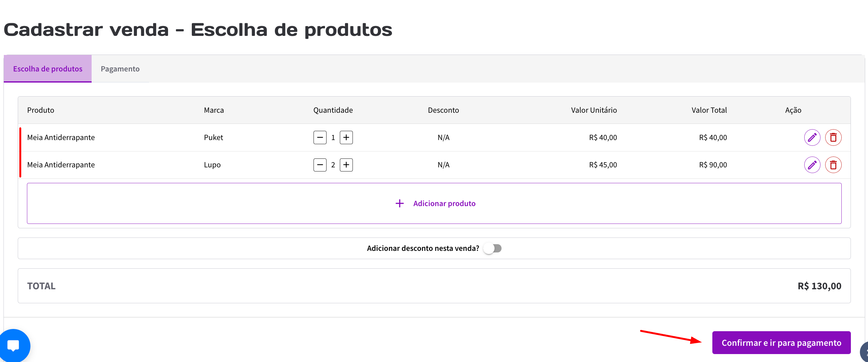Screen dimensions: 868x362
Task: Toggle add discount to this sale
Action: point(492,248)
